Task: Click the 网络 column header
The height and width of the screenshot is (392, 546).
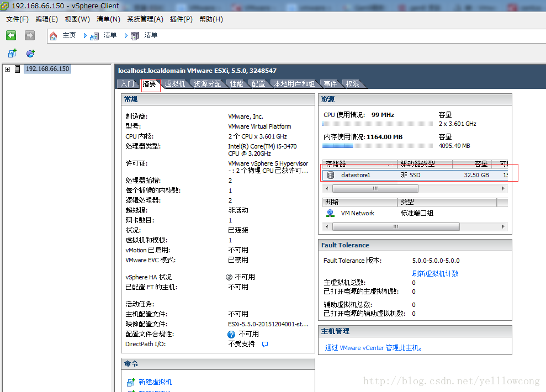Action: [360, 202]
